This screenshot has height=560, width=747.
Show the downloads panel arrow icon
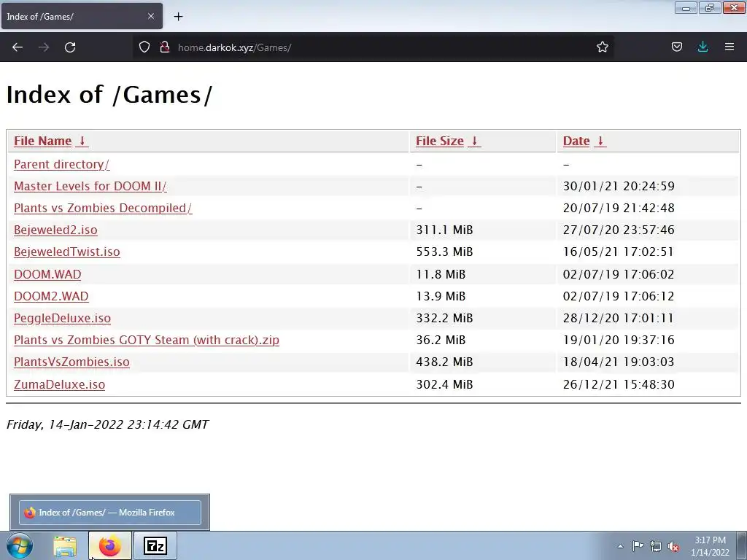[703, 47]
